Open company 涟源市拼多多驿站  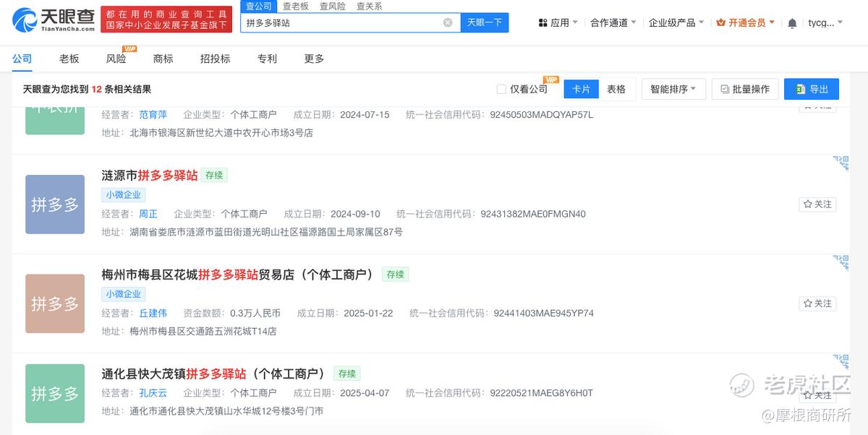(150, 175)
